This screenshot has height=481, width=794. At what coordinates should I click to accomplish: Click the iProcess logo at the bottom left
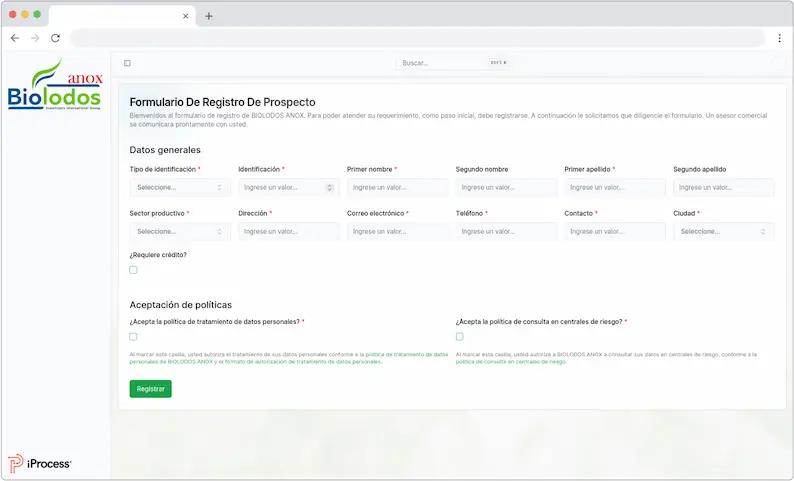coord(40,464)
